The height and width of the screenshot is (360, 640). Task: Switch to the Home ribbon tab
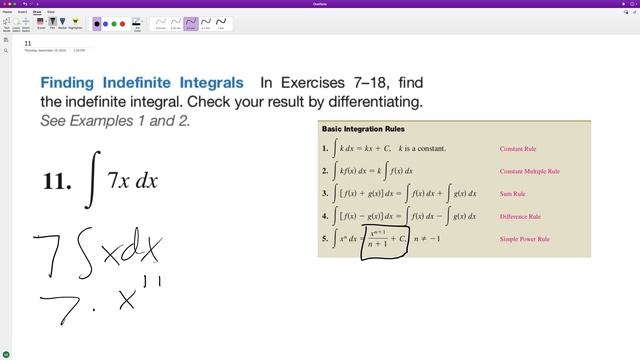[7, 12]
